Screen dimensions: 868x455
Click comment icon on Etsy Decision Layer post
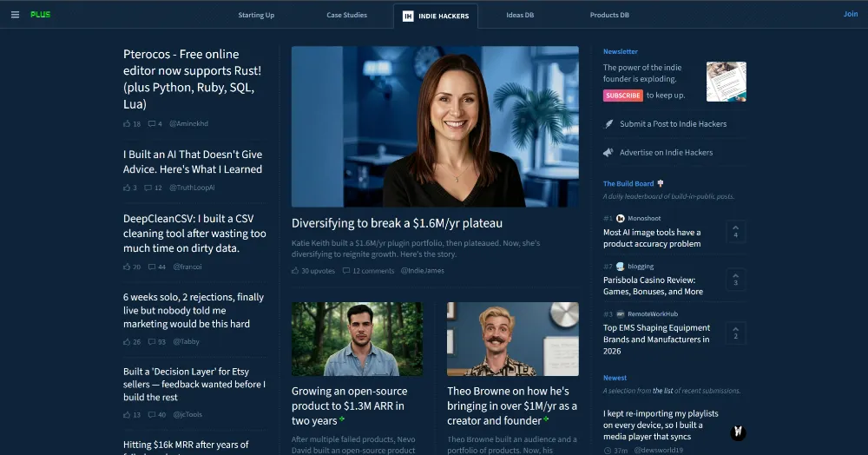pos(152,414)
